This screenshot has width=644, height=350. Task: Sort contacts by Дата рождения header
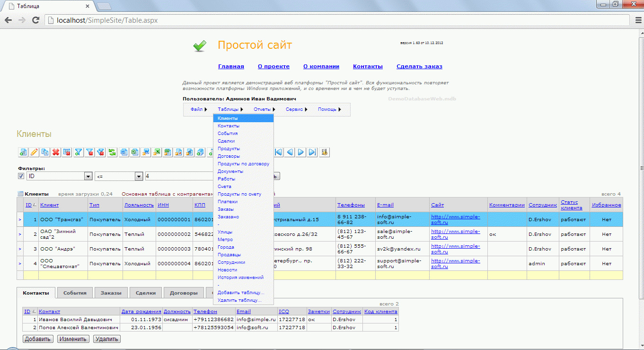coord(141,312)
